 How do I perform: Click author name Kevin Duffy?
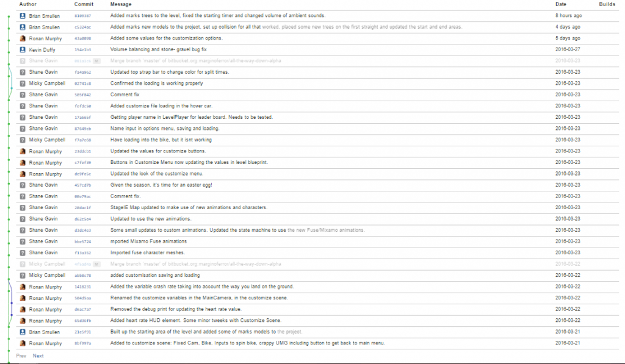coord(42,50)
